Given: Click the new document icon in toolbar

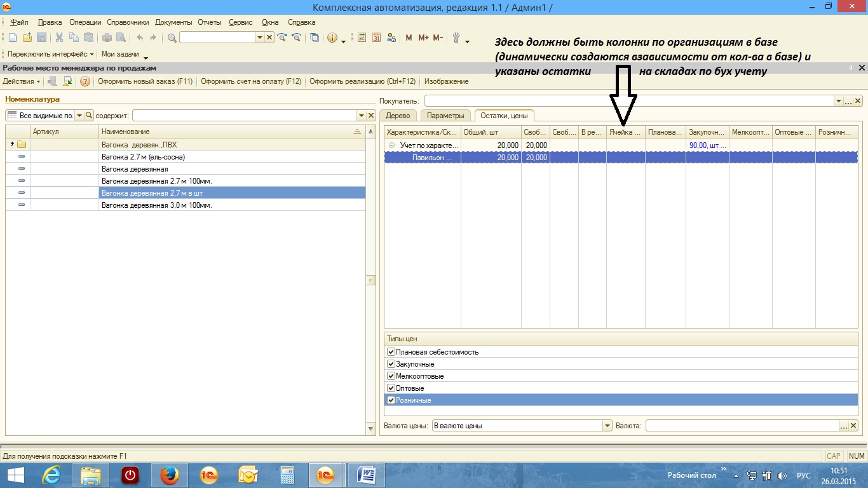Looking at the screenshot, I should click(12, 37).
